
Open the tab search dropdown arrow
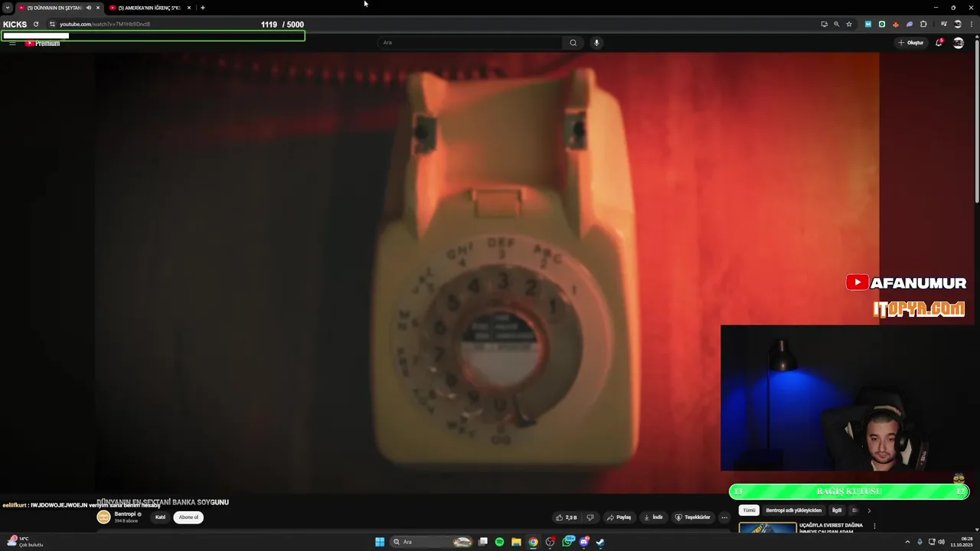pyautogui.click(x=8, y=8)
